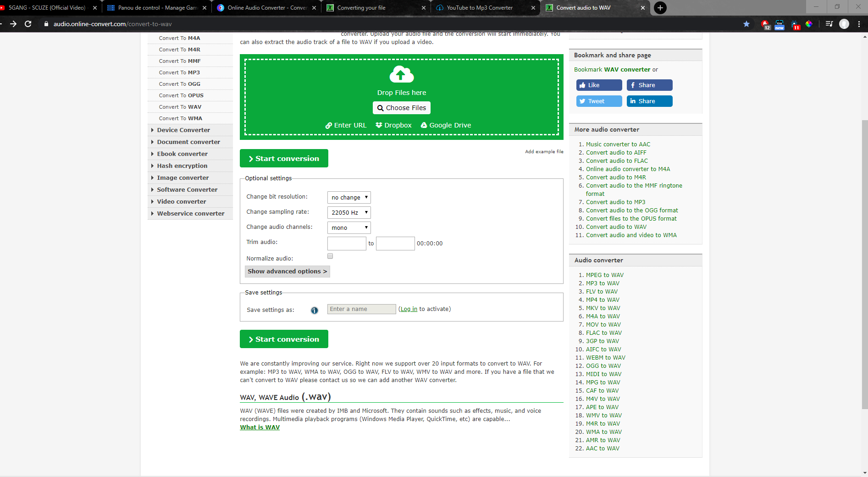868x477 pixels.
Task: Open the sampling rate dropdown showing 22050 Hz
Action: (x=349, y=212)
